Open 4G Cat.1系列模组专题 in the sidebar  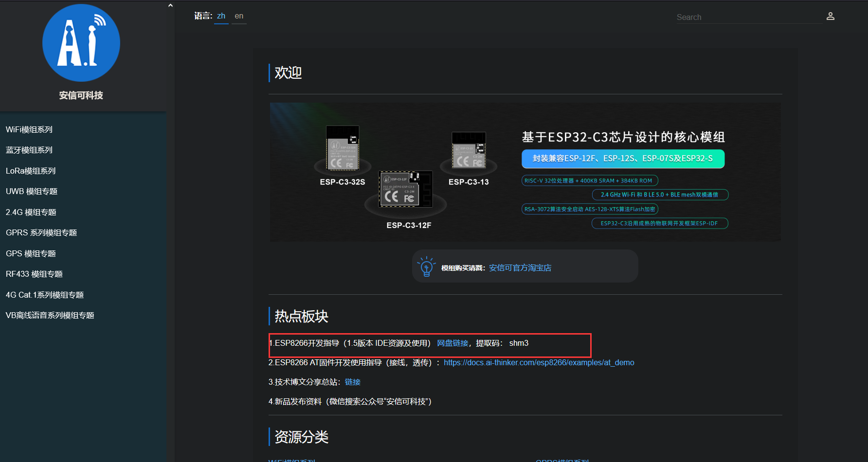point(45,295)
